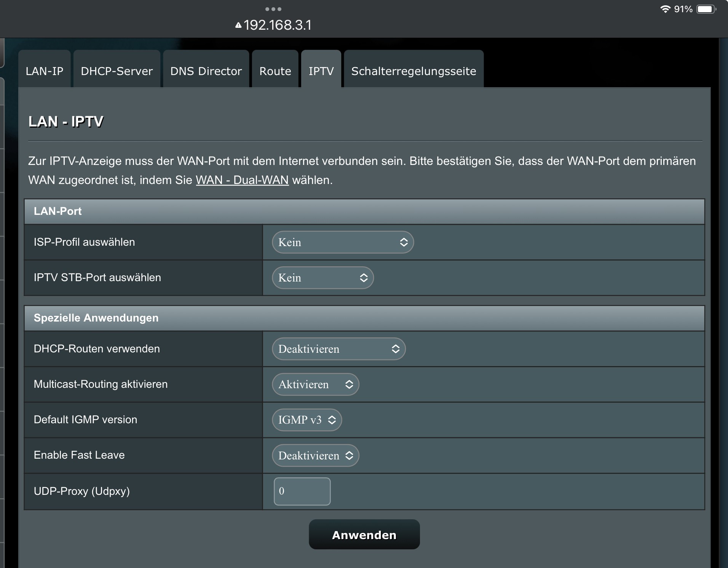Open the ISP-Profil auswählen dropdown

(343, 242)
